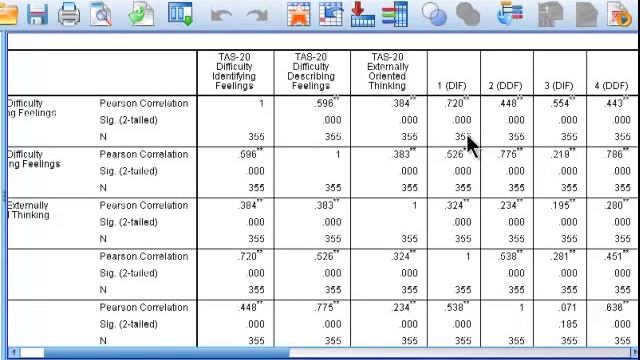Click the Go to Data star icon

coord(298,14)
